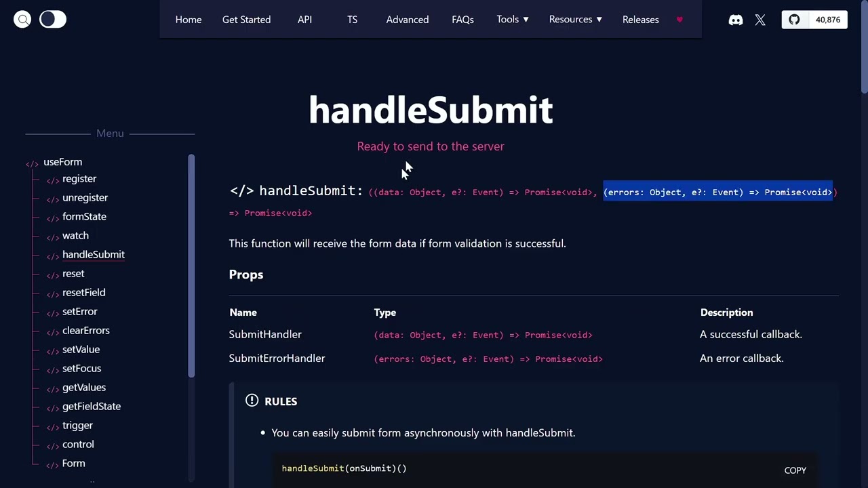This screenshot has height=488, width=868.
Task: Click "A successful callback." description
Action: click(x=751, y=334)
